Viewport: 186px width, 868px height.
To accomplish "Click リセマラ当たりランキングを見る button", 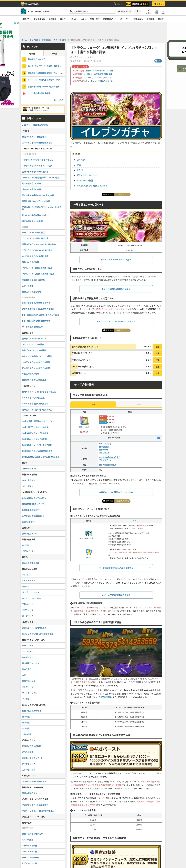I will point(116,259).
